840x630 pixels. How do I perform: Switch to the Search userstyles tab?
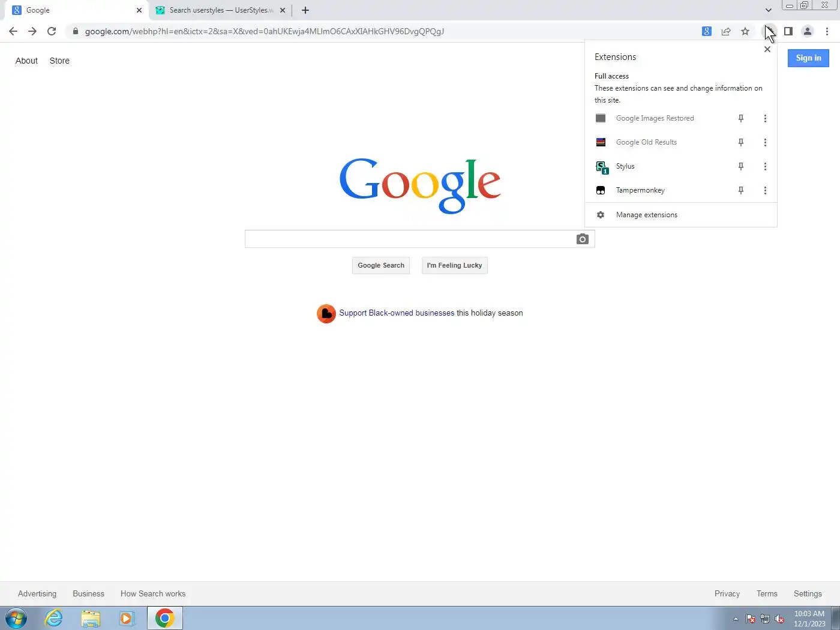click(x=220, y=10)
